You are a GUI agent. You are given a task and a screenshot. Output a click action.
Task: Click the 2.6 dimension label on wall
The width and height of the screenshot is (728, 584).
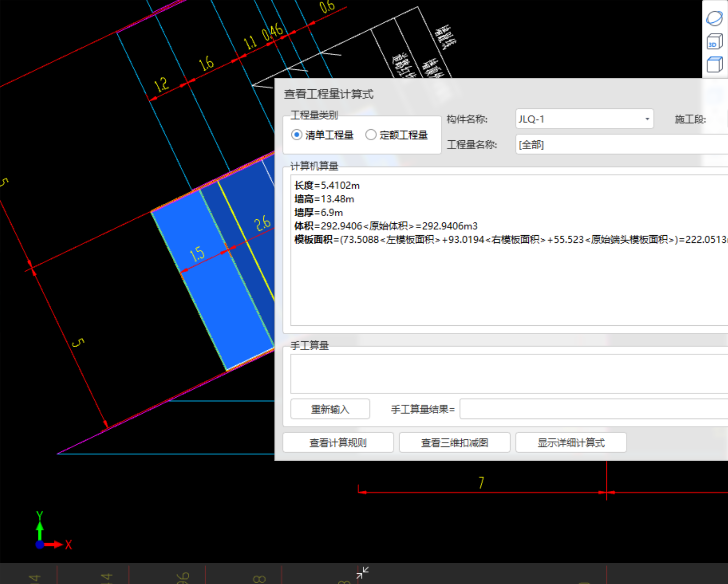tap(262, 223)
